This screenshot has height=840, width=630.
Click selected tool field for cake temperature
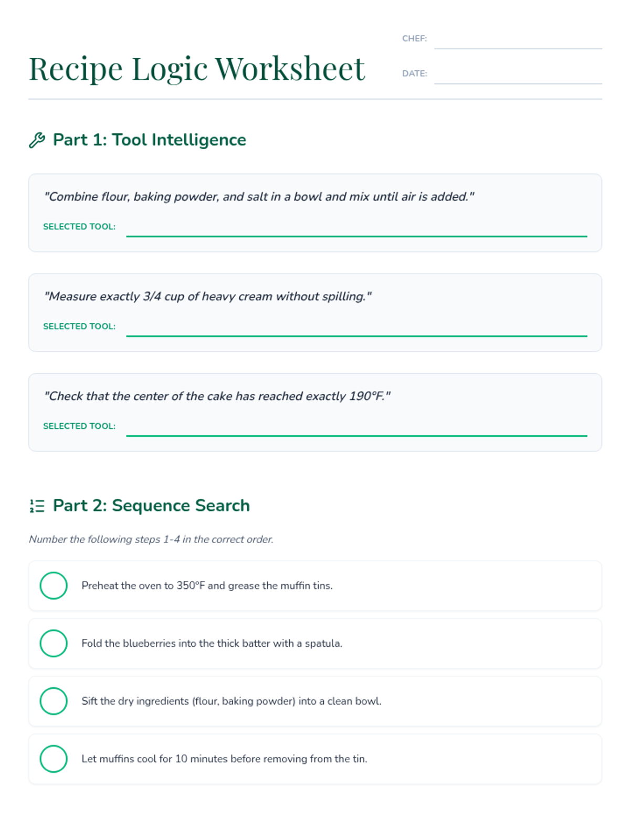point(356,427)
